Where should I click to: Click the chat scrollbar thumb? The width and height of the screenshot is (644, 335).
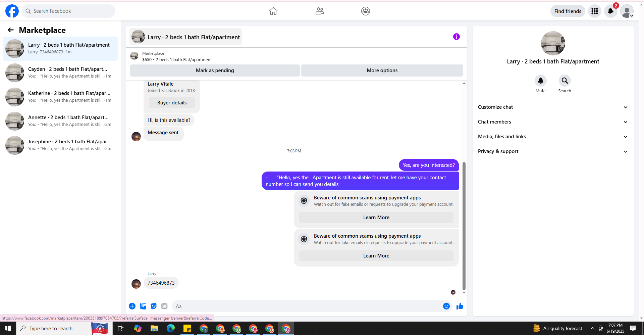click(x=464, y=226)
